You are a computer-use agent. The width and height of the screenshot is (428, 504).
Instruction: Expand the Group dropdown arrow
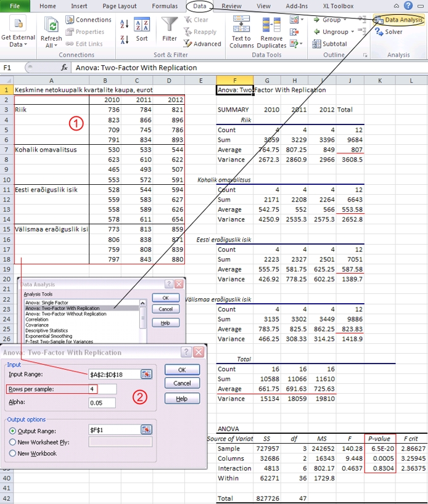point(345,20)
